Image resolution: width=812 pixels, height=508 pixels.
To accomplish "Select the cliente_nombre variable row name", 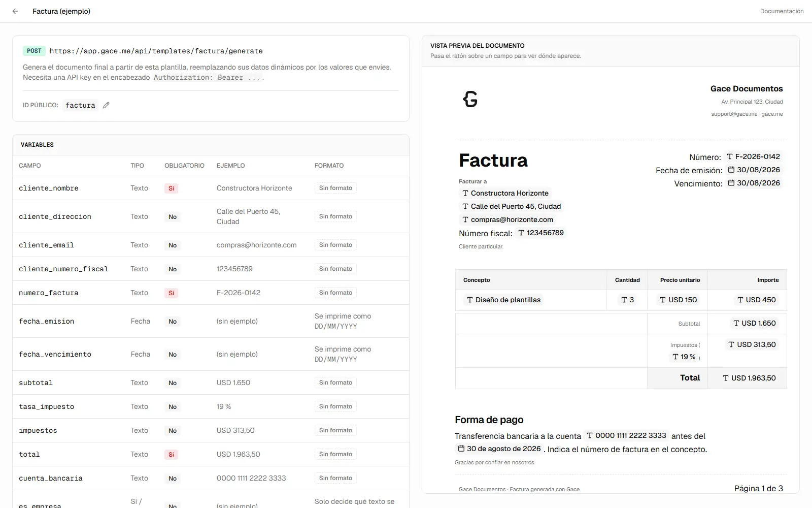I will pyautogui.click(x=49, y=188).
